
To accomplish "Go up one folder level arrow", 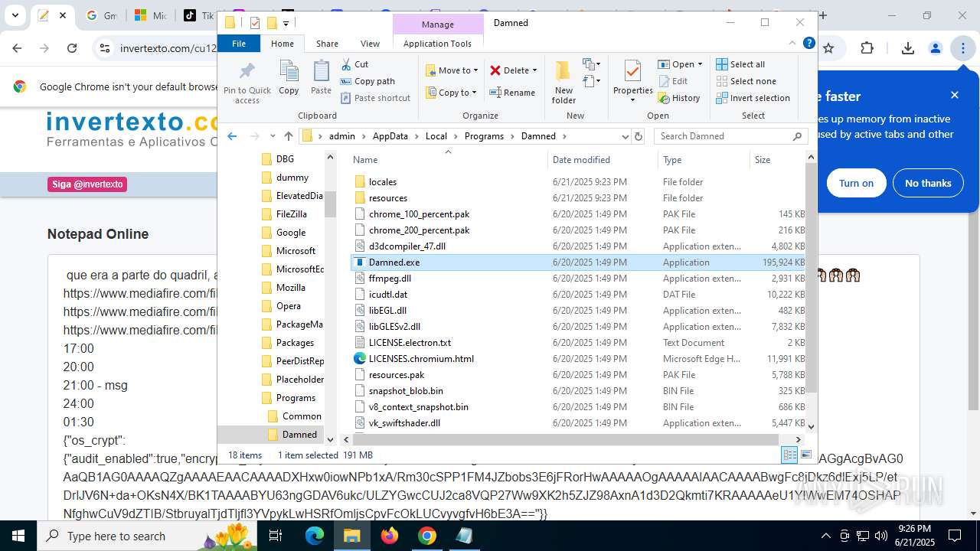I will pos(289,136).
